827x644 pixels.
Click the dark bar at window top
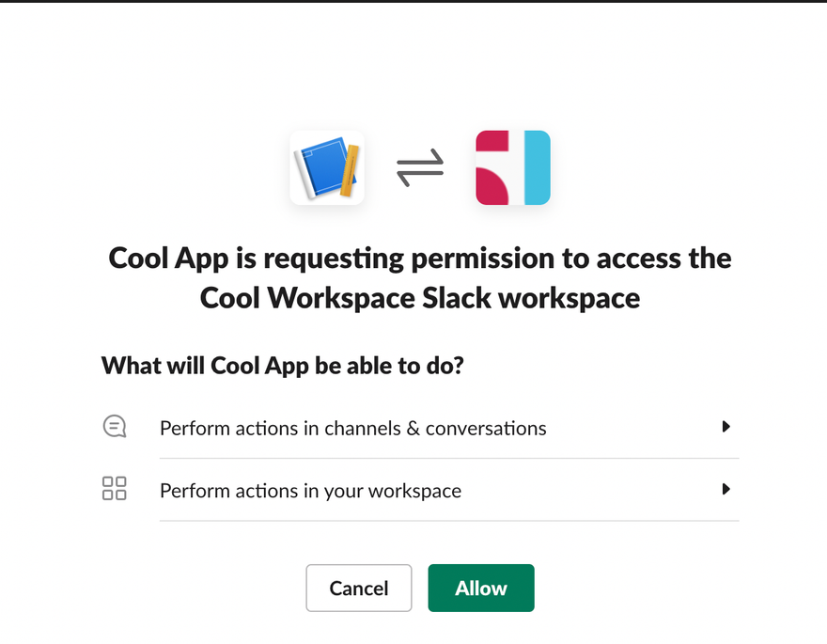(x=413, y=1)
